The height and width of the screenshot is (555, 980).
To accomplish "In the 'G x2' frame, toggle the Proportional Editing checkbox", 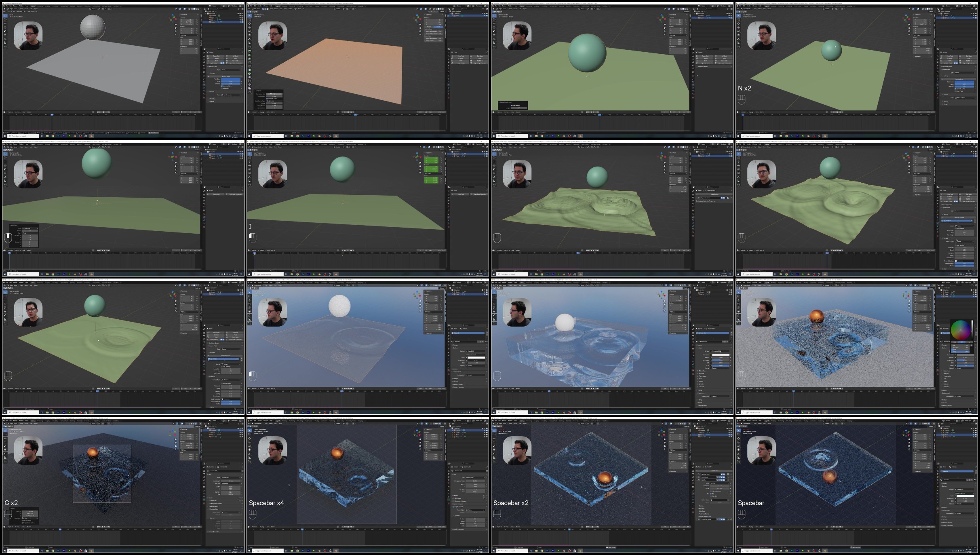I will (22, 523).
